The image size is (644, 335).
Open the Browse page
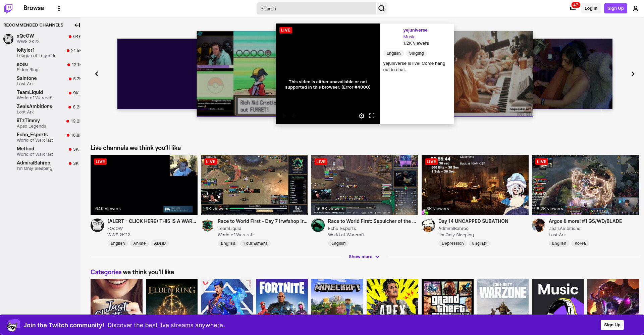point(34,8)
